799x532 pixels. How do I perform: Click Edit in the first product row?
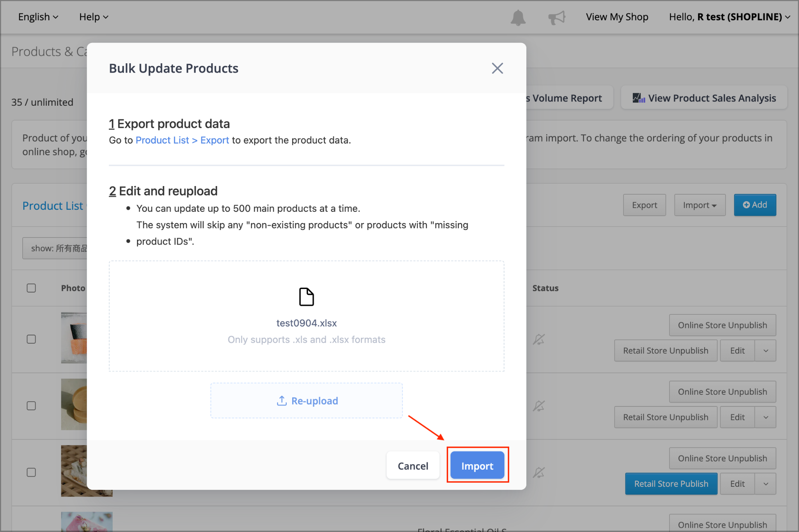[x=737, y=351]
